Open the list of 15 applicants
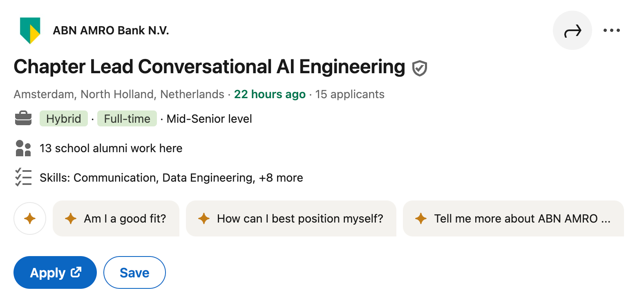 (350, 94)
